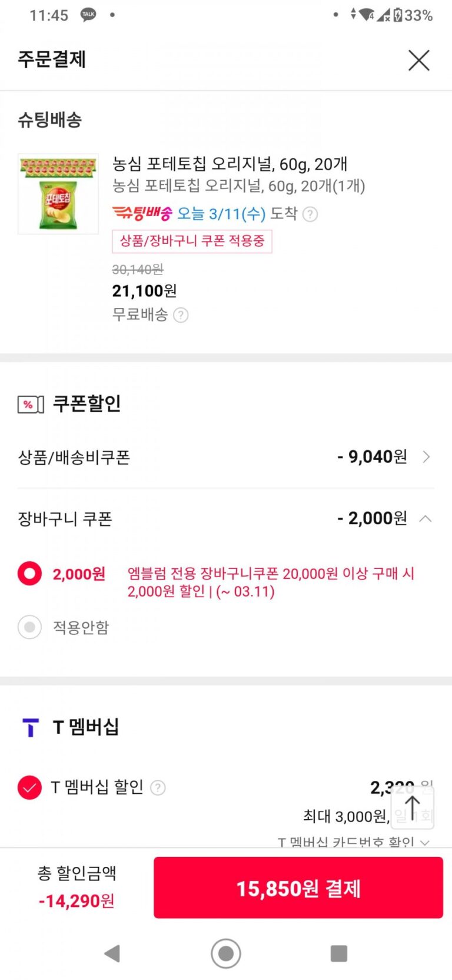This screenshot has height=980, width=452.
Task: Tap Android recent apps square button
Action: click(x=339, y=953)
